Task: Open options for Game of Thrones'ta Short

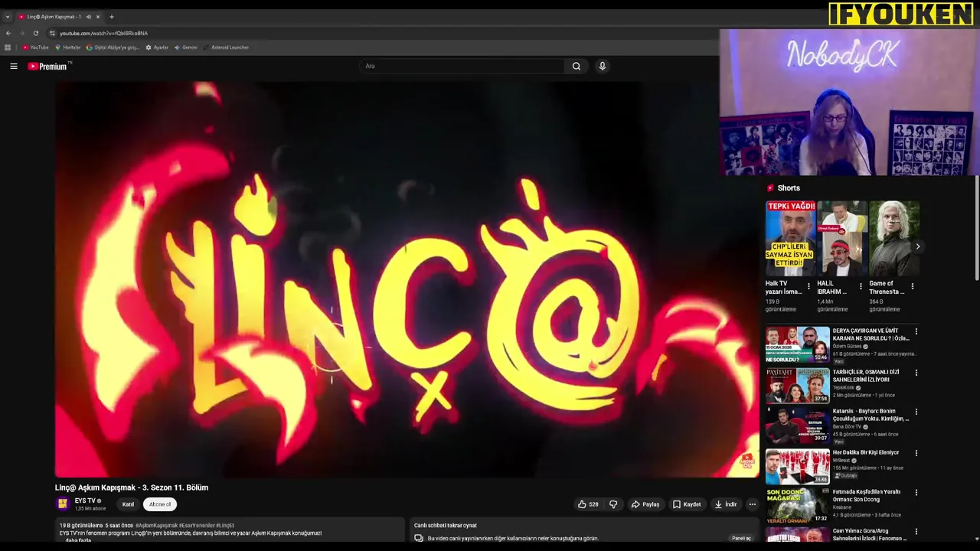Action: pyautogui.click(x=912, y=286)
